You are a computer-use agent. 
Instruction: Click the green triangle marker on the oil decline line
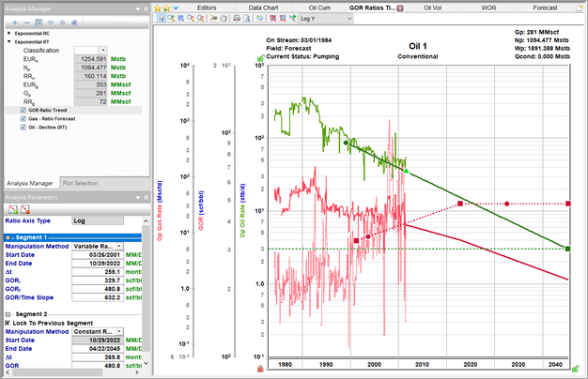click(x=406, y=171)
